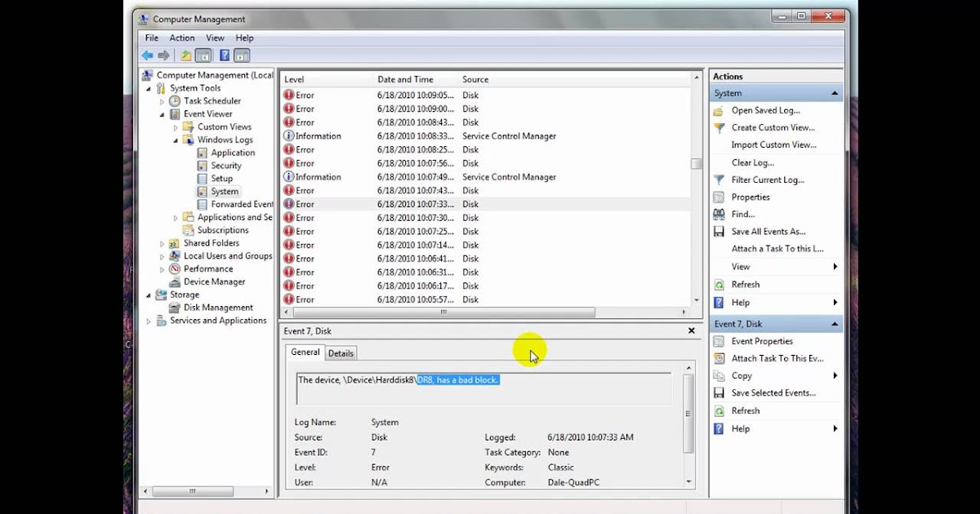Open the Help menu in menu bar

point(245,38)
